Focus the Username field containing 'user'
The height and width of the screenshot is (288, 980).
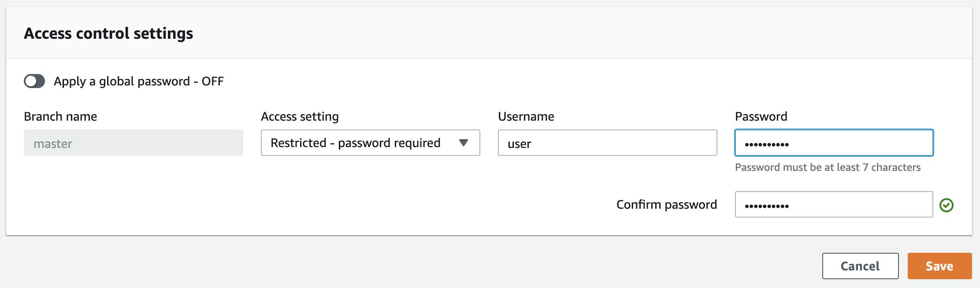(x=607, y=143)
